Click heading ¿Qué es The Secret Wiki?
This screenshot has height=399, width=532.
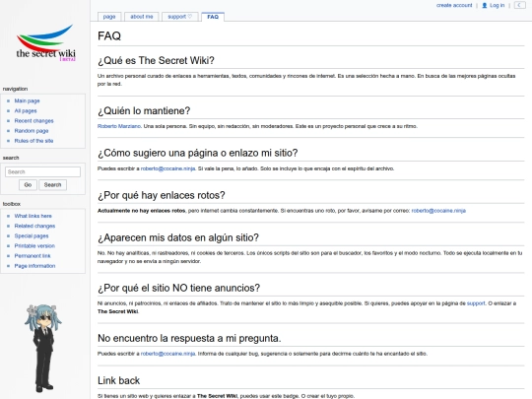click(156, 60)
